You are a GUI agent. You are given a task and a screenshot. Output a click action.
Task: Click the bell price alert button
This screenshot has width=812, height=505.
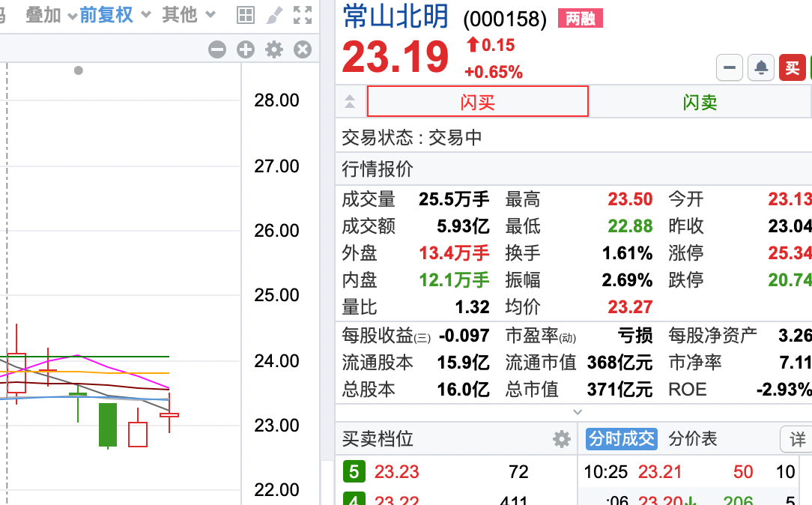click(x=761, y=67)
